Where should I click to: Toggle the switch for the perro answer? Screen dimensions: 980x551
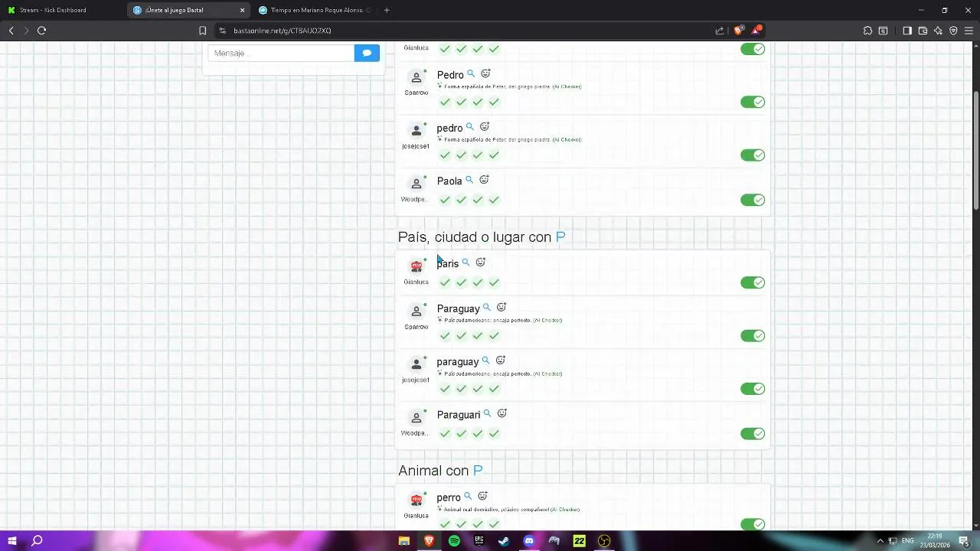[753, 524]
